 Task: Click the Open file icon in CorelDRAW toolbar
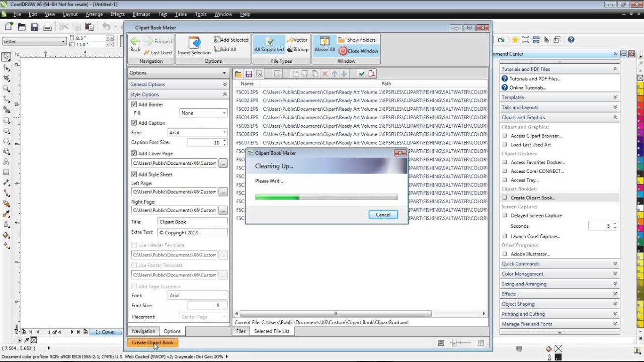[x=22, y=27]
